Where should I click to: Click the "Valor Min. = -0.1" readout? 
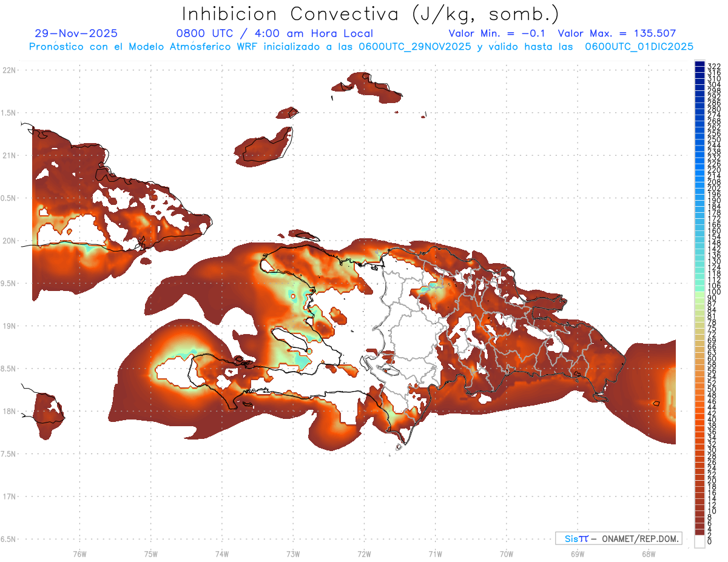[497, 33]
